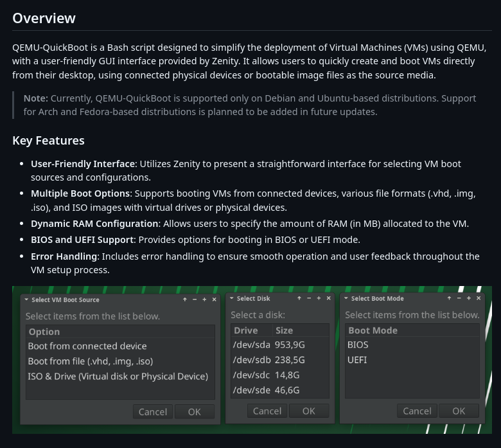501x448 pixels.
Task: Select the /dev/sdb disk row
Action: pos(280,360)
